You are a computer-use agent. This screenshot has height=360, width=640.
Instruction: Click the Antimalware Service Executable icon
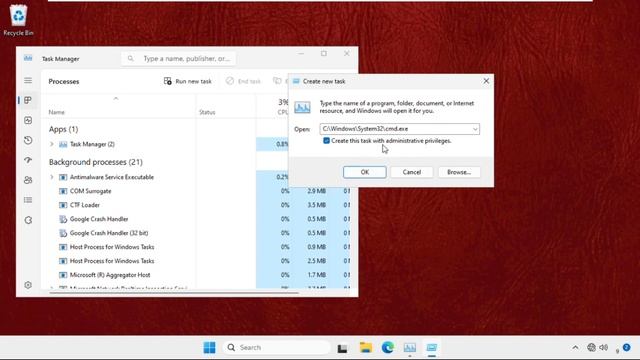click(x=63, y=177)
